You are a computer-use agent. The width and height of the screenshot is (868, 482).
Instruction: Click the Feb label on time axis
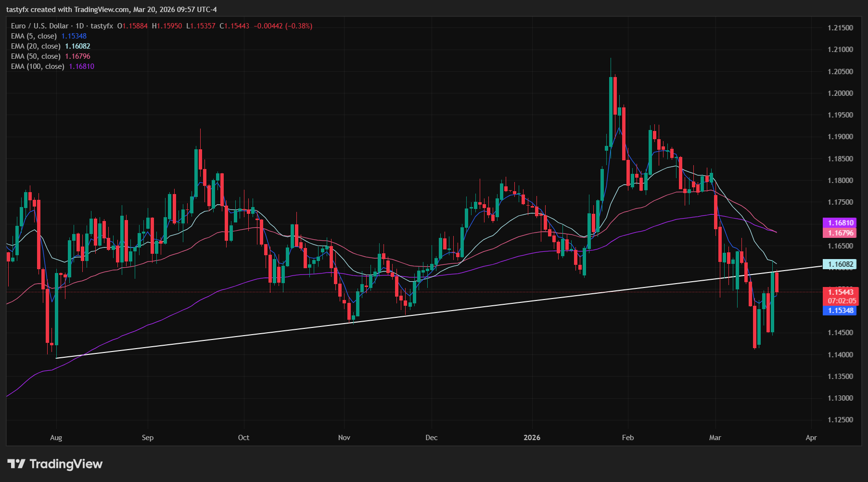(x=627, y=438)
